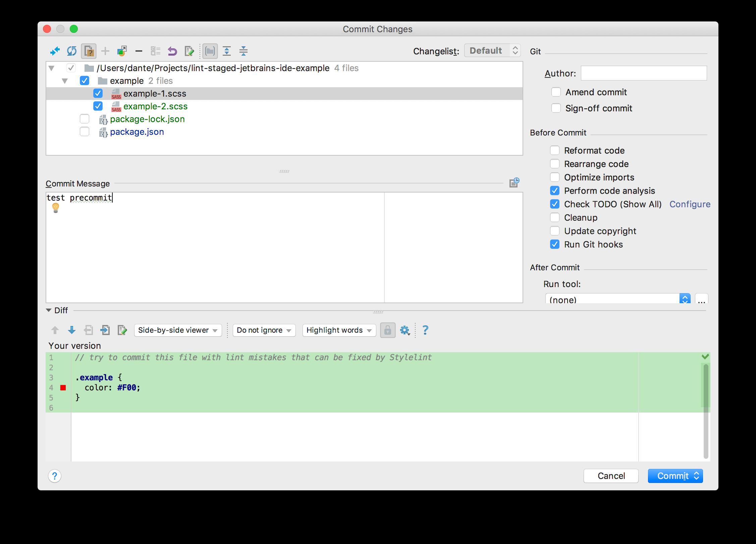Click the diff viewer help question mark
The image size is (756, 544).
(425, 330)
